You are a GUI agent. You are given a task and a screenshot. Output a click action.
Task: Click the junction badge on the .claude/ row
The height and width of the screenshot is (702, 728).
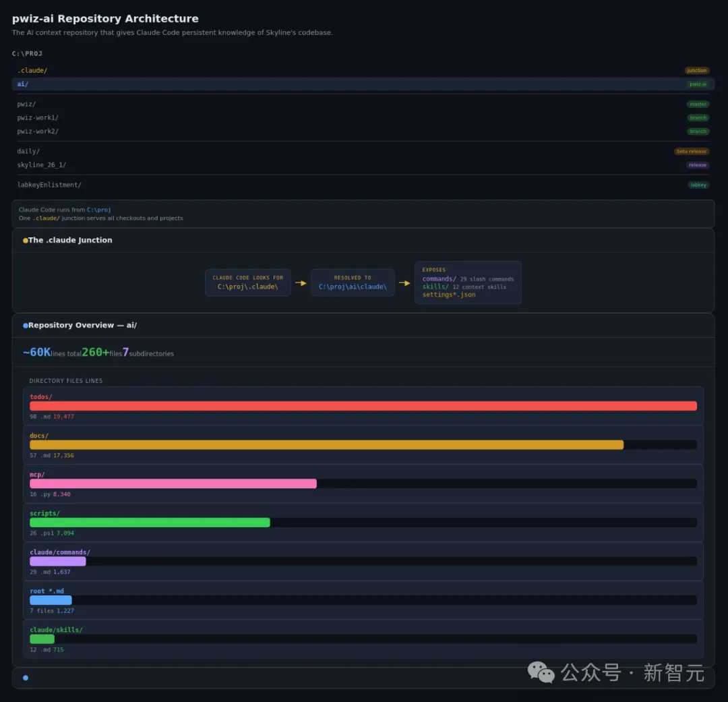pyautogui.click(x=696, y=71)
